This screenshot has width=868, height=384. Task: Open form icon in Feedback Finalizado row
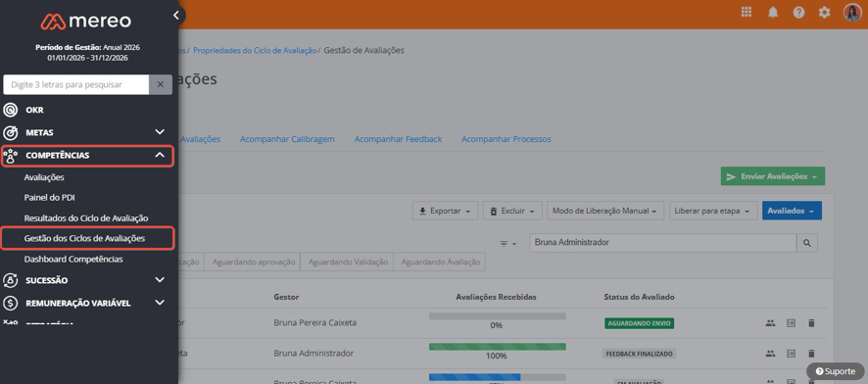pos(791,353)
